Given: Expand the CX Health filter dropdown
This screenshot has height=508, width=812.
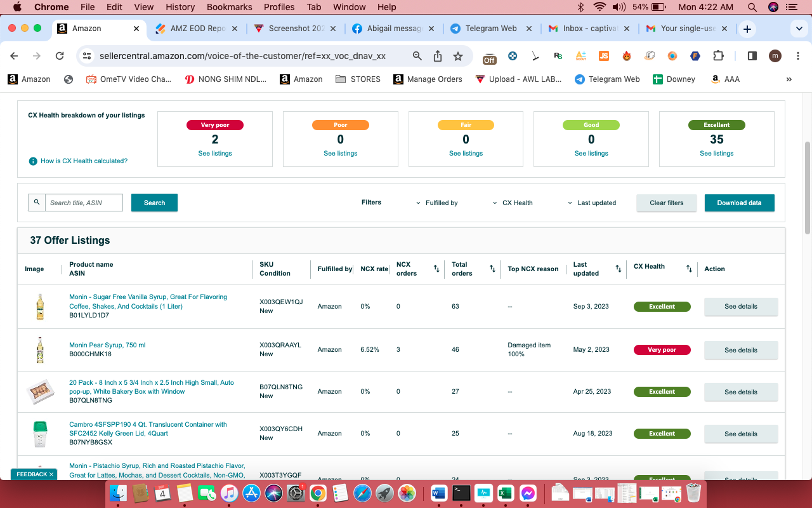Looking at the screenshot, I should point(513,203).
